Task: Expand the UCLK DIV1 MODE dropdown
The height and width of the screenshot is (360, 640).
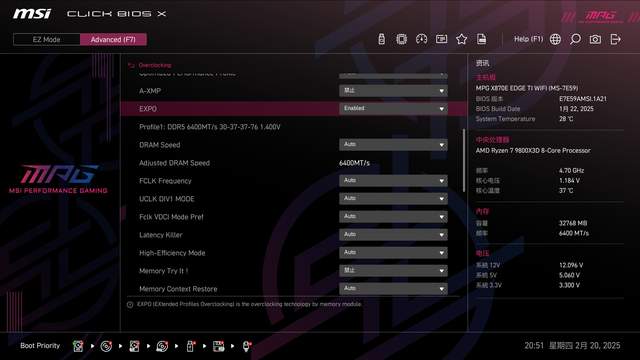Action: coord(393,199)
